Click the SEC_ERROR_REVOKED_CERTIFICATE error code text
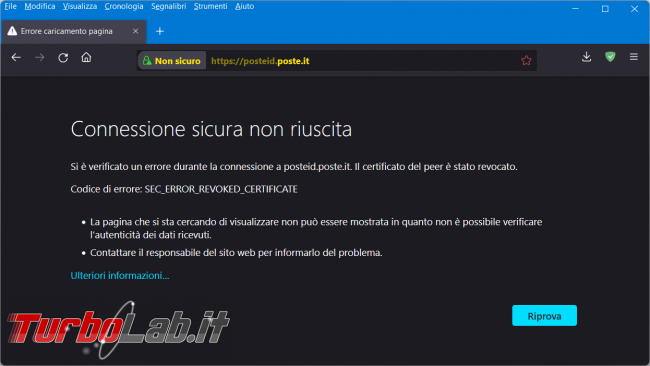Image resolution: width=650 pixels, height=366 pixels. 221,189
